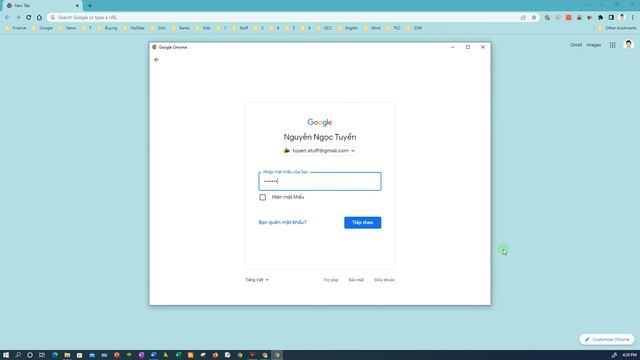Open PLC bookmarks folder
Image resolution: width=640 pixels, height=360 pixels.
(393, 28)
